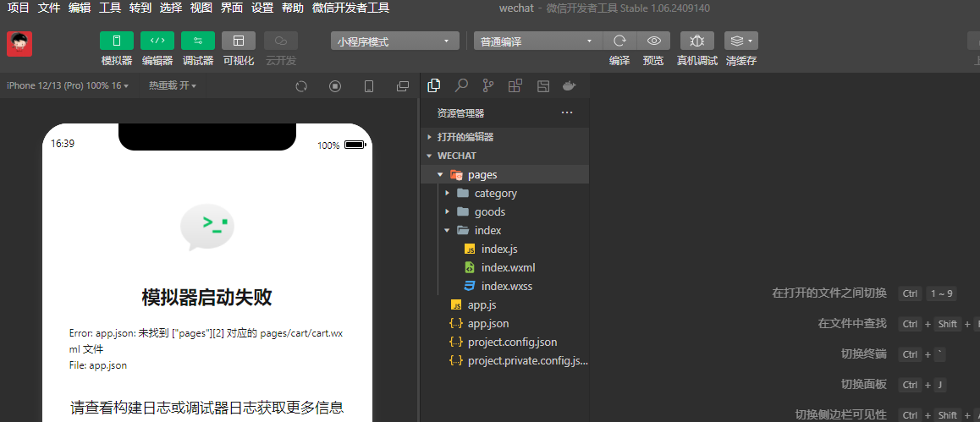Open the Source Control branch icon
The width and height of the screenshot is (980, 422).
[x=488, y=85]
